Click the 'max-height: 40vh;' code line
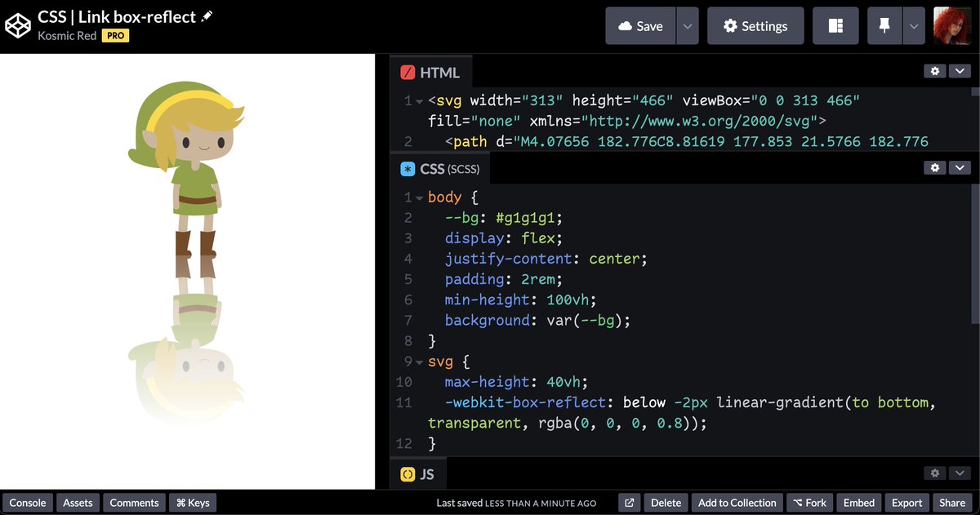The height and width of the screenshot is (515, 980). click(x=516, y=382)
